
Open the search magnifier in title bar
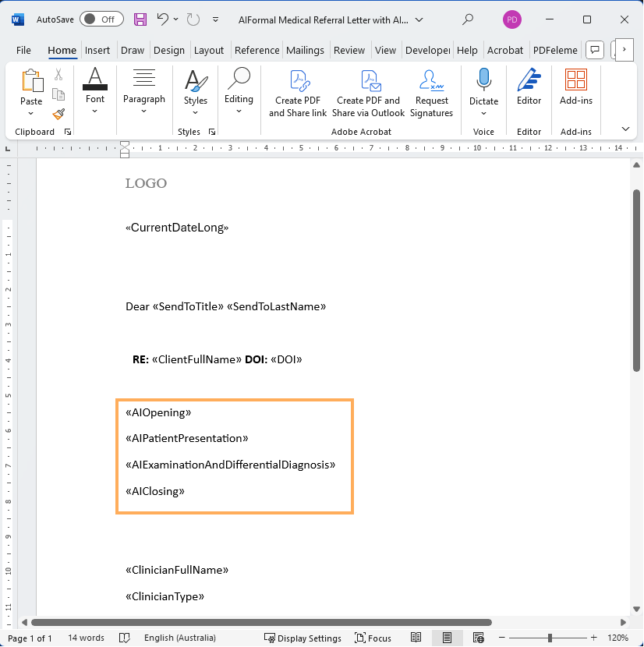click(x=468, y=19)
